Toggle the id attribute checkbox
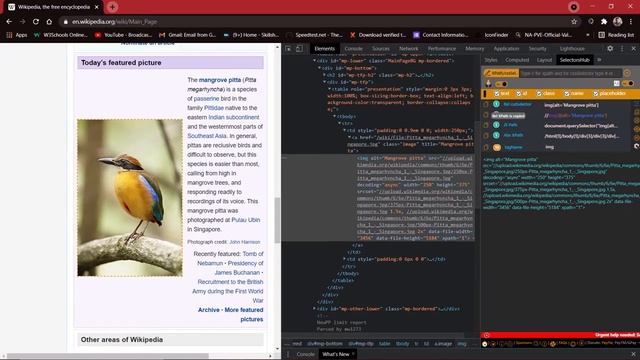The height and width of the screenshot is (360, 640). pyautogui.click(x=518, y=93)
